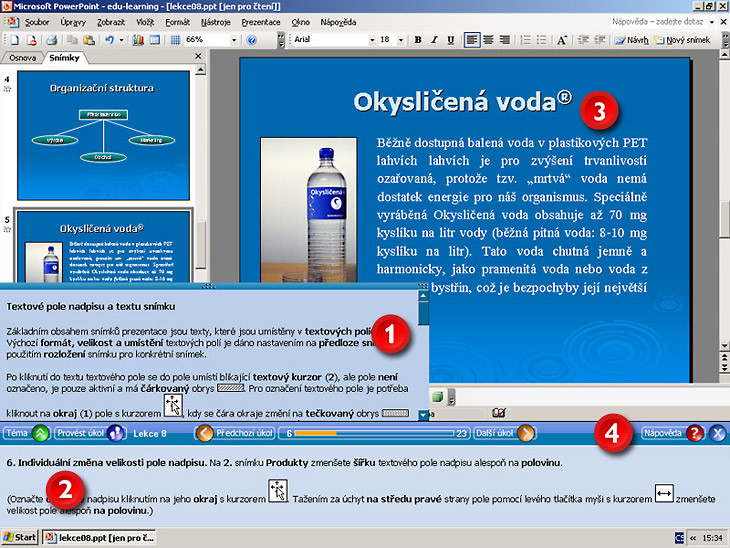Open the Windows Start menu
Image resolution: width=730 pixels, height=548 pixels.
coord(20,537)
